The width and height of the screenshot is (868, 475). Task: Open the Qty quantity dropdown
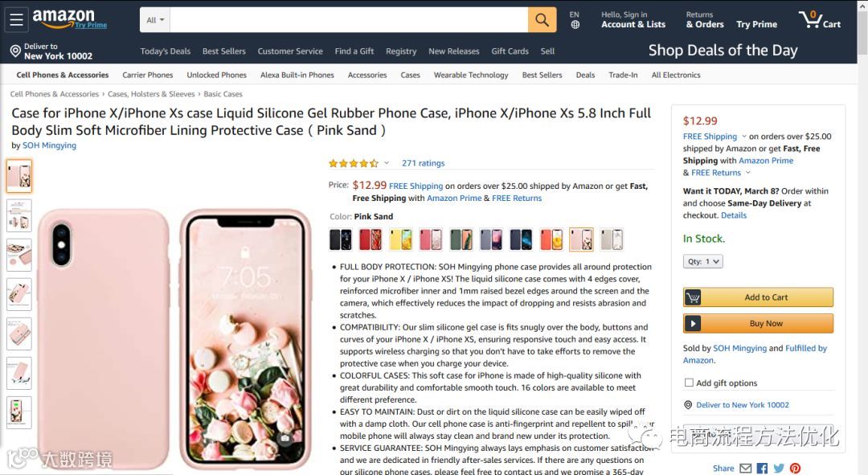pyautogui.click(x=702, y=261)
